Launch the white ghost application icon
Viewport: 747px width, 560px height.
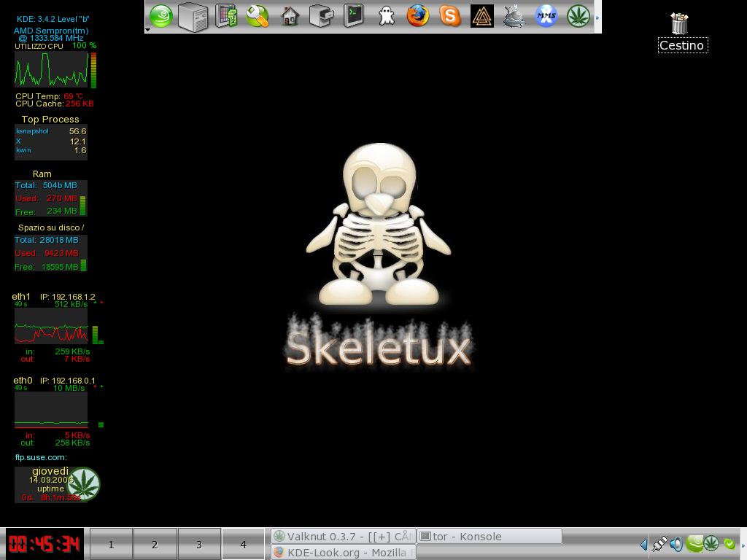(387, 16)
